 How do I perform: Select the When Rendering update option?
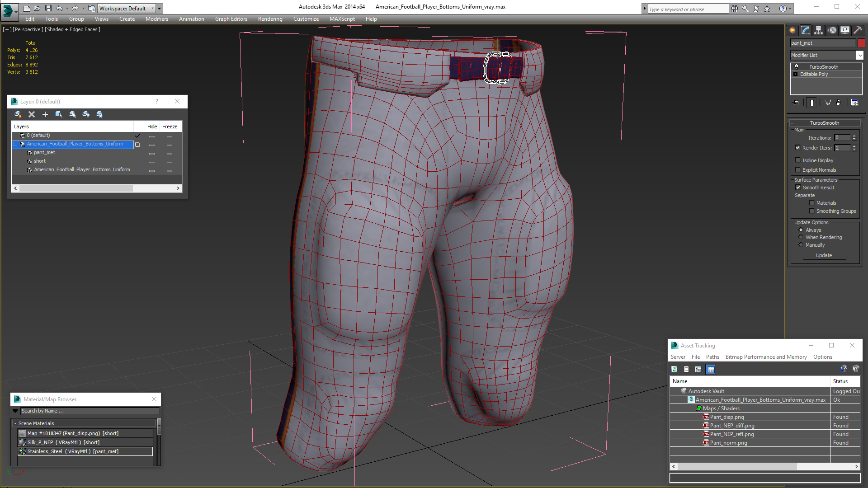click(801, 237)
